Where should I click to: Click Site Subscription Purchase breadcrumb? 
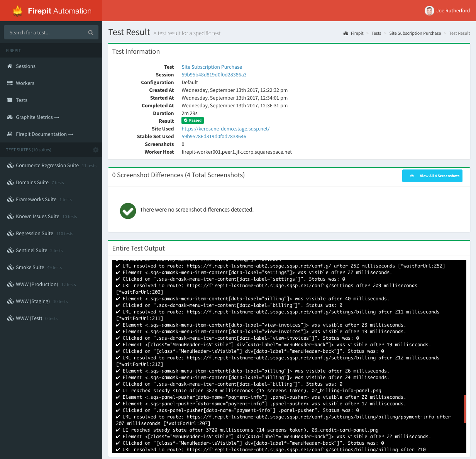click(415, 34)
